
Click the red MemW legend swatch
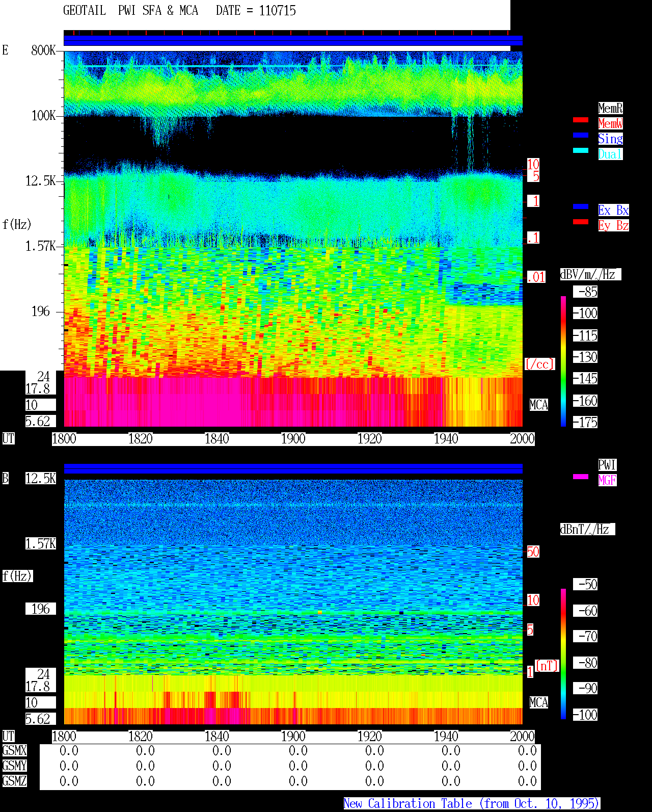click(581, 120)
